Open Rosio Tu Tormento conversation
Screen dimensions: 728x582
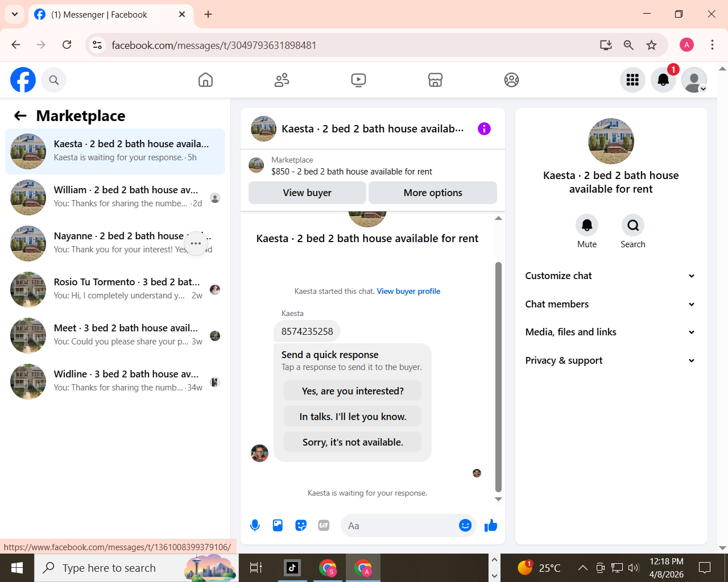[x=115, y=289]
